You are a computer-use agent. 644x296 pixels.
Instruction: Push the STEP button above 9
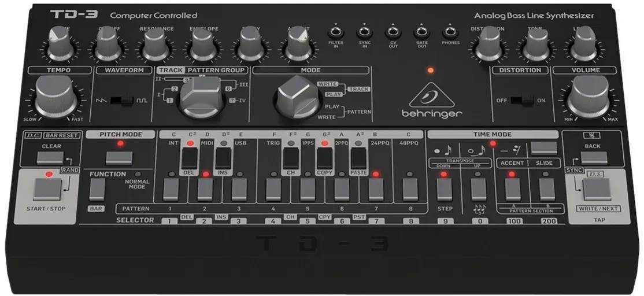[x=445, y=190]
